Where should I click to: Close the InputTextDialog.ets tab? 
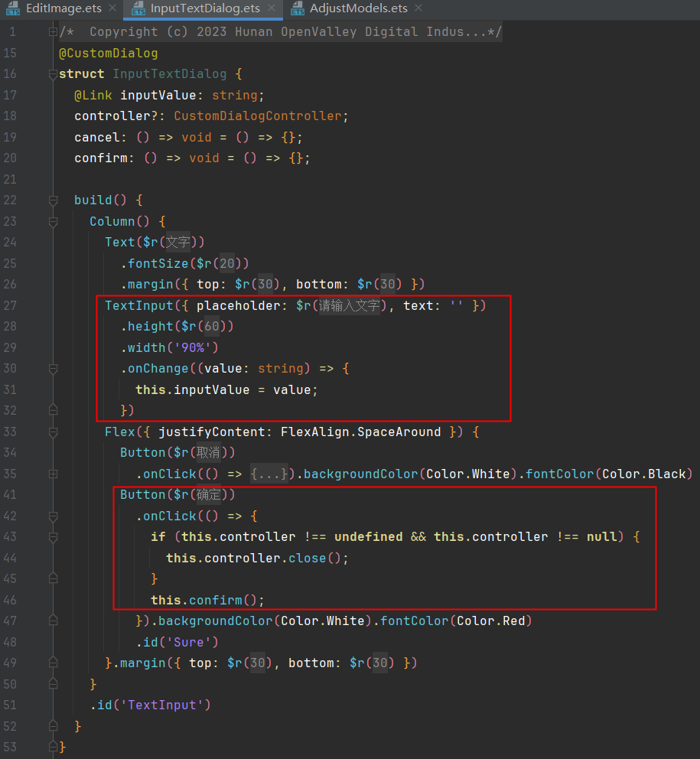272,8
